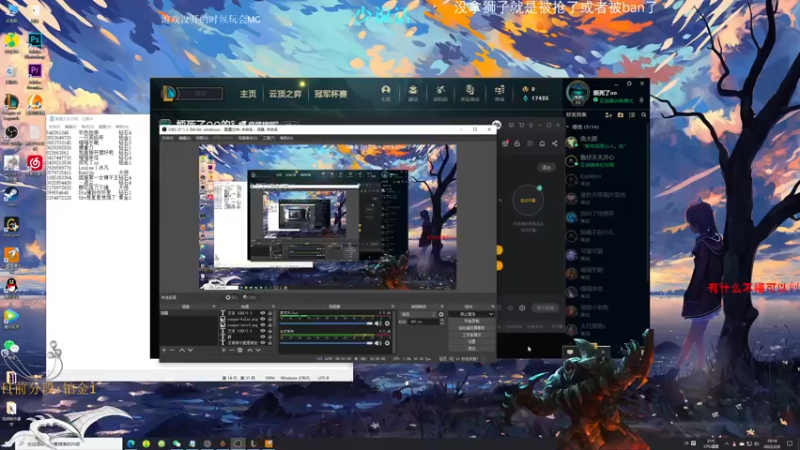Add a source with OBS sources plus icon

(x=223, y=351)
